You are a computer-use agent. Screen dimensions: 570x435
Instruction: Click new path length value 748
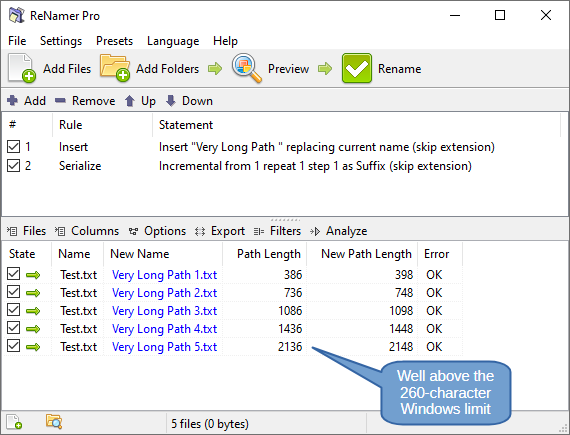[x=404, y=293]
